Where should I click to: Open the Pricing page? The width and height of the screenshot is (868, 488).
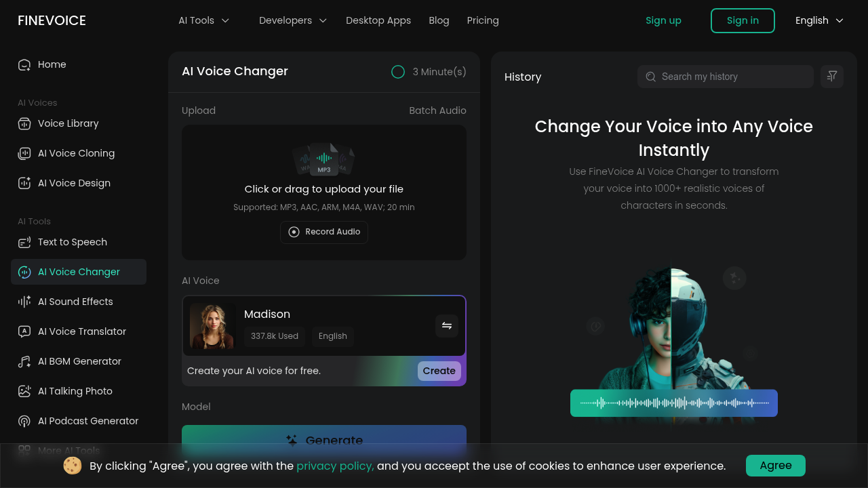(x=483, y=20)
